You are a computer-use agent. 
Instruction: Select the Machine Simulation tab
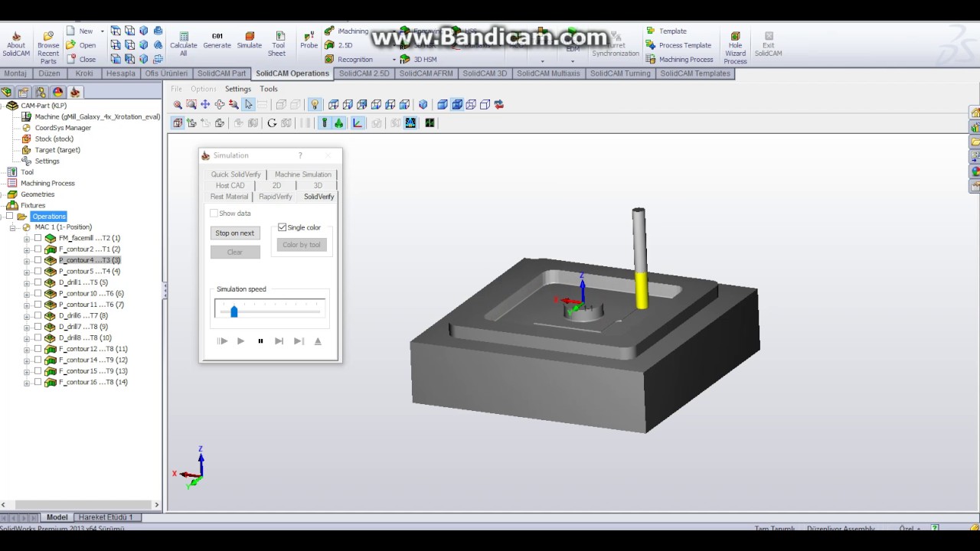click(x=302, y=174)
